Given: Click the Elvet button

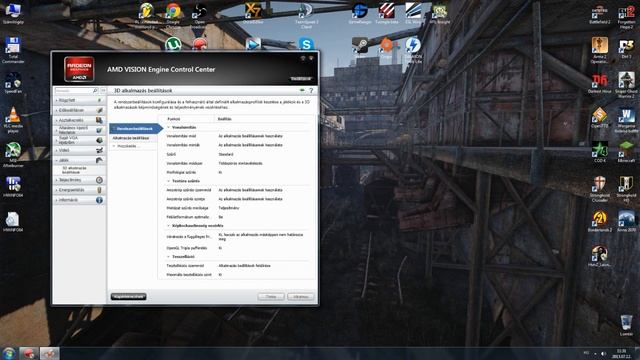Looking at the screenshot, I should [x=271, y=297].
